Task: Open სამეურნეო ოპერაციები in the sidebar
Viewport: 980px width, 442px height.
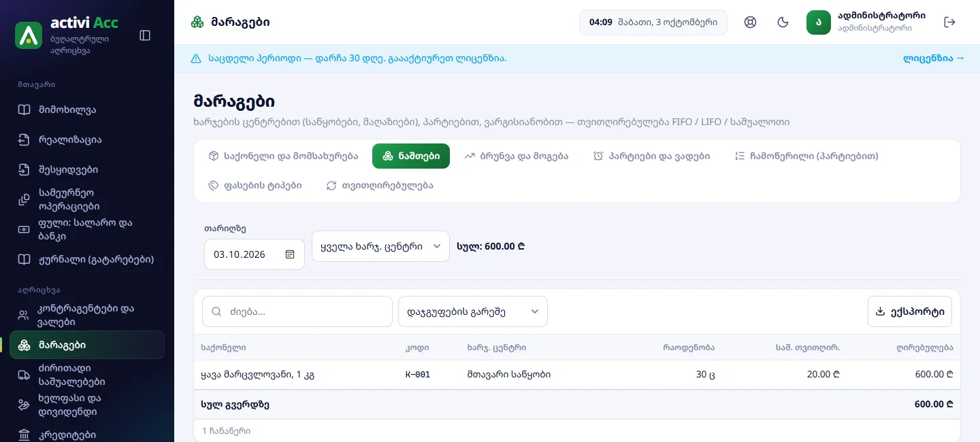Action: coord(87,199)
